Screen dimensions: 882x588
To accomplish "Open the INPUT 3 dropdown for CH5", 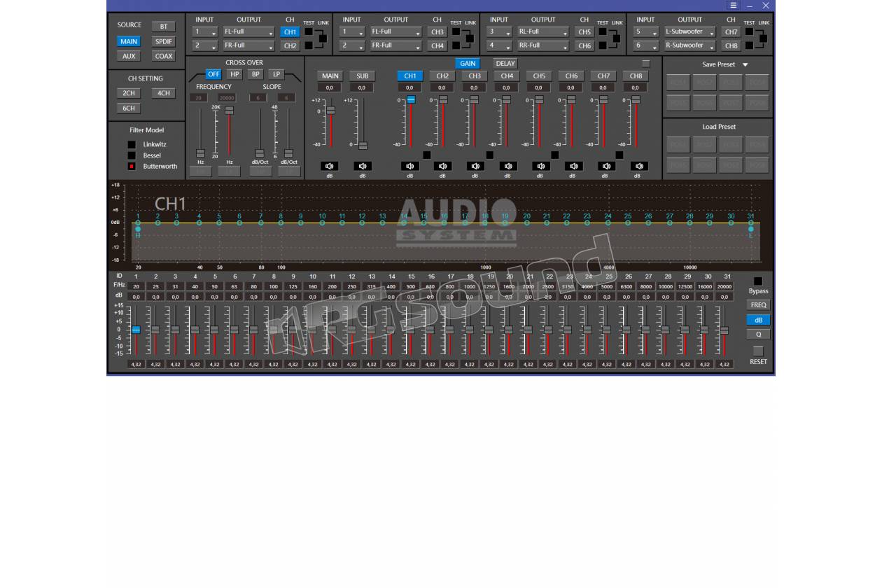I will pyautogui.click(x=500, y=31).
